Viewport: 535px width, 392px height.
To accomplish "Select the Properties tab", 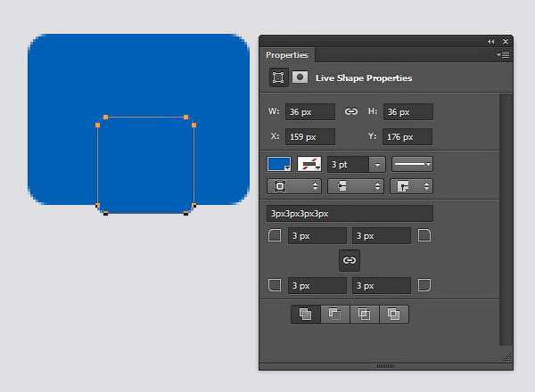I will point(287,55).
